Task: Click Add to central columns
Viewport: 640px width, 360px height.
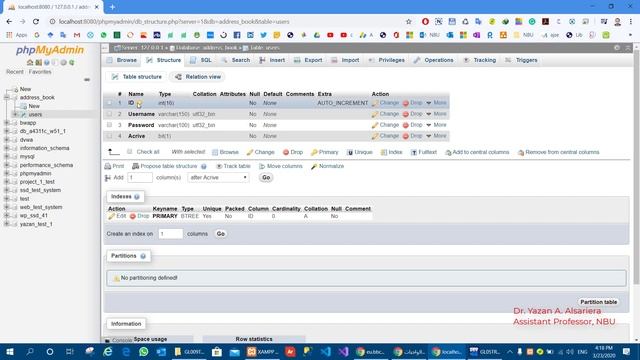Action: [x=477, y=152]
